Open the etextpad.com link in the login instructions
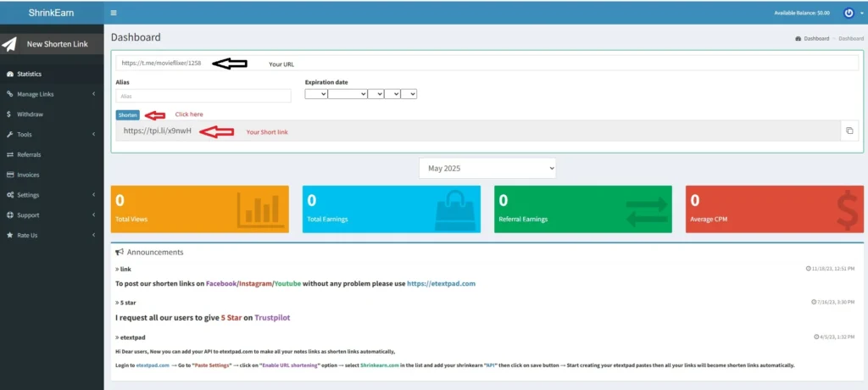 click(153, 365)
